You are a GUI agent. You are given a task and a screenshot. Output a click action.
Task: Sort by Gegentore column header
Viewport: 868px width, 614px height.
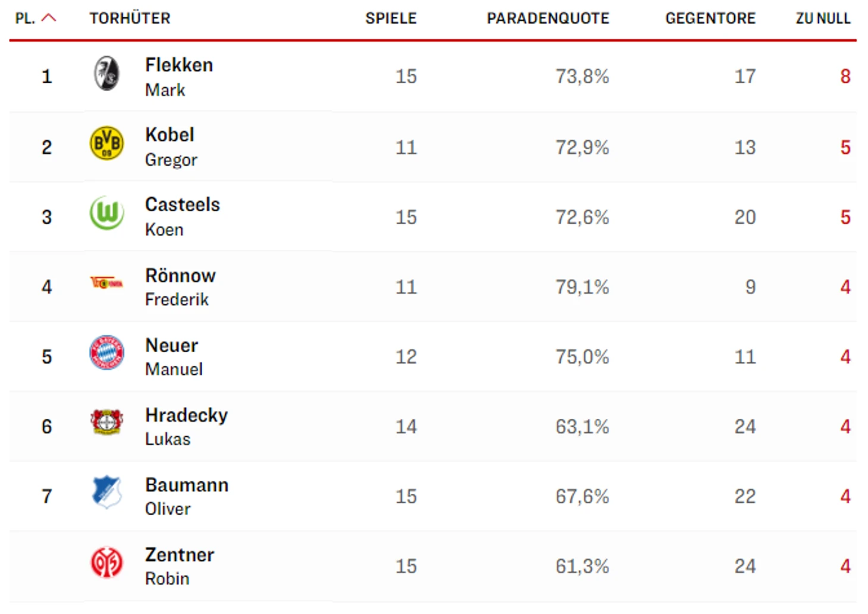[710, 18]
